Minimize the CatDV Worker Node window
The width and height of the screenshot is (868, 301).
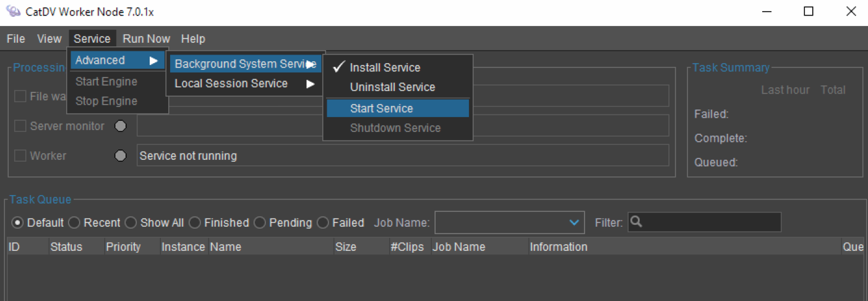[x=767, y=12]
